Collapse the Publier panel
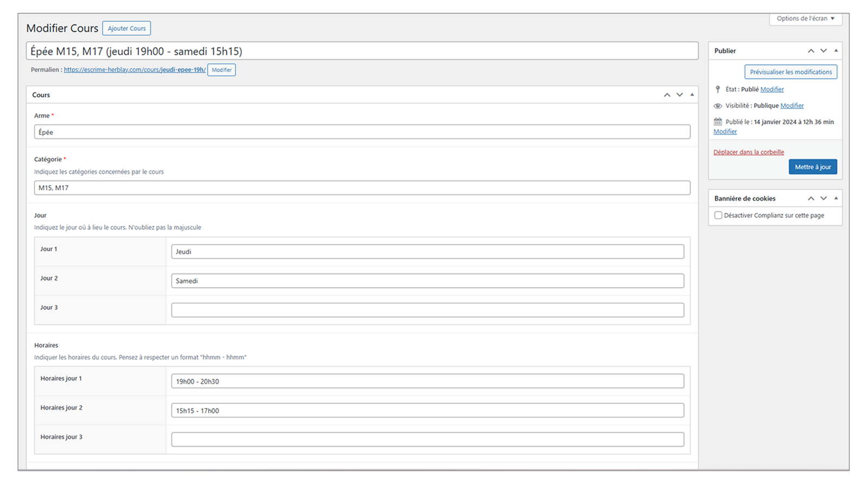 pyautogui.click(x=836, y=51)
